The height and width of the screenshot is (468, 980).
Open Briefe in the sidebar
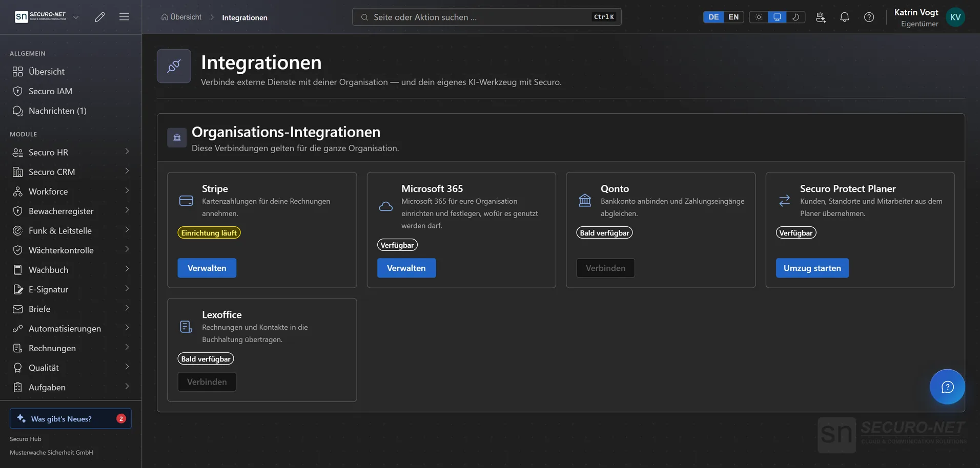click(x=71, y=309)
